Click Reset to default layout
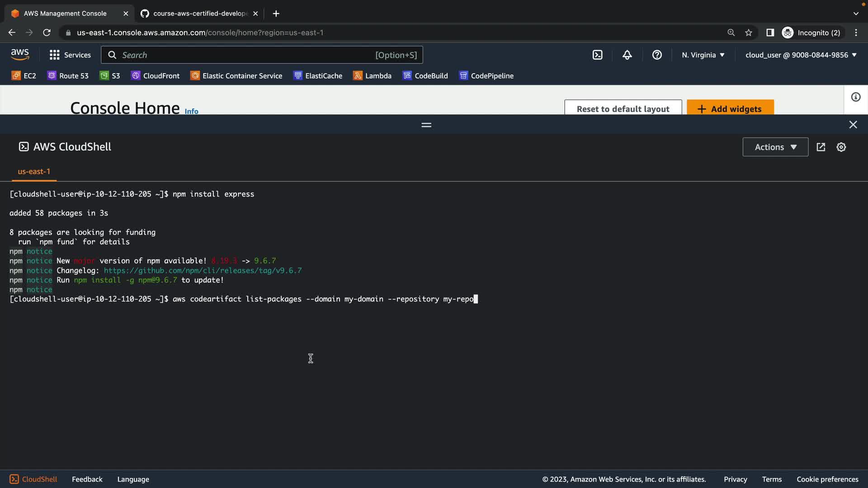 click(x=623, y=108)
